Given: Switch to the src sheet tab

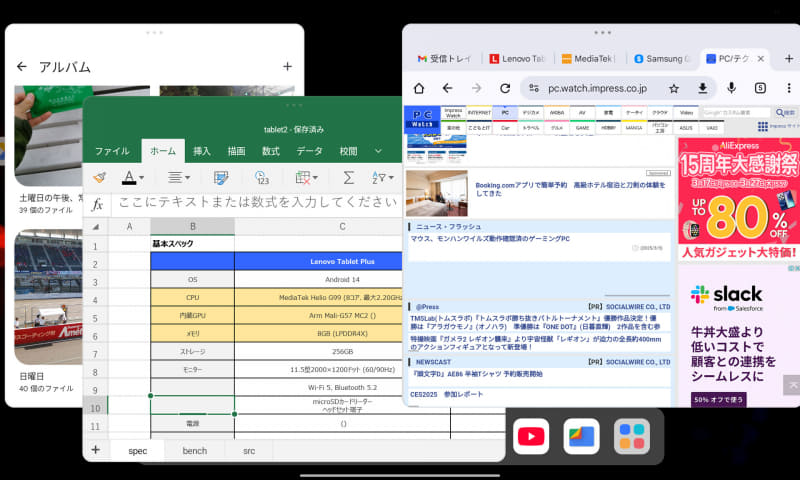Looking at the screenshot, I should click(249, 451).
